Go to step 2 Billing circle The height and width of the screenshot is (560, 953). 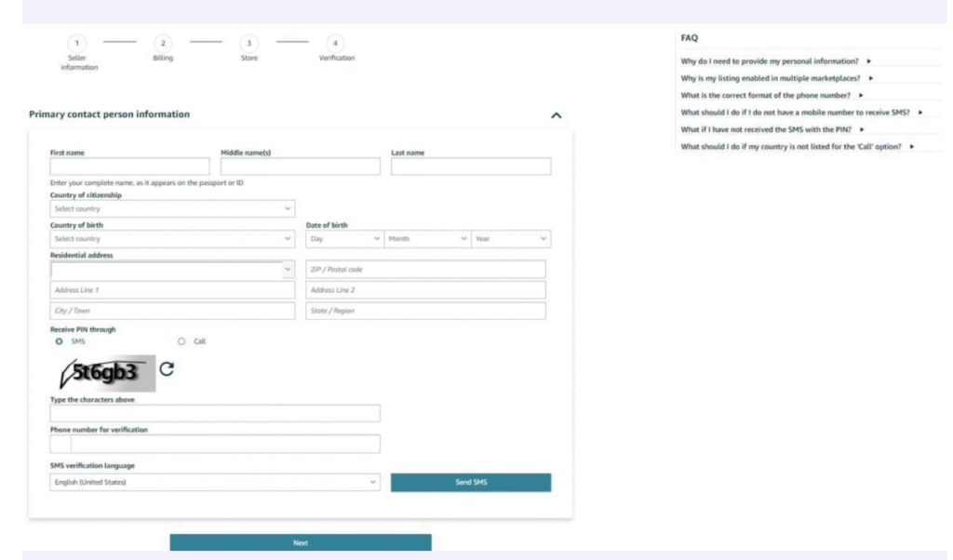tap(163, 43)
